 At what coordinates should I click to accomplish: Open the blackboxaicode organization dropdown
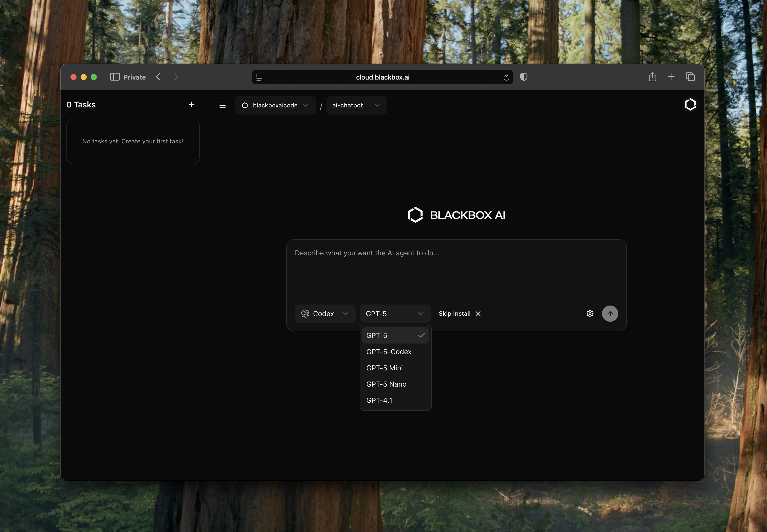(x=275, y=106)
